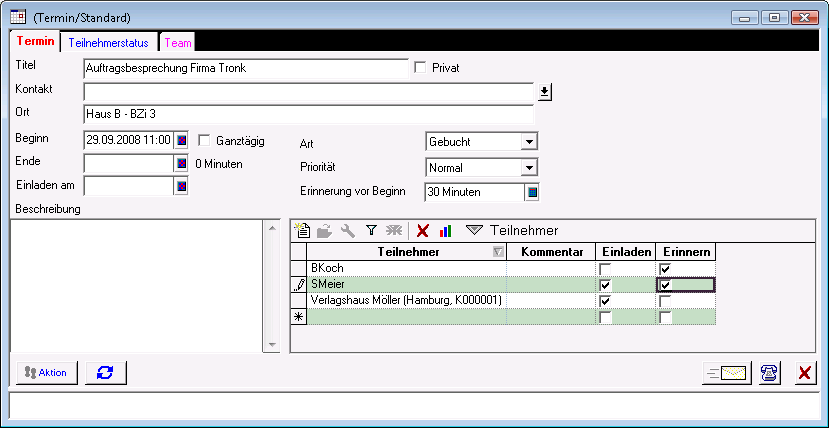Switch to the Teilnehmerstatus tab
The height and width of the screenshot is (428, 829).
click(x=108, y=43)
